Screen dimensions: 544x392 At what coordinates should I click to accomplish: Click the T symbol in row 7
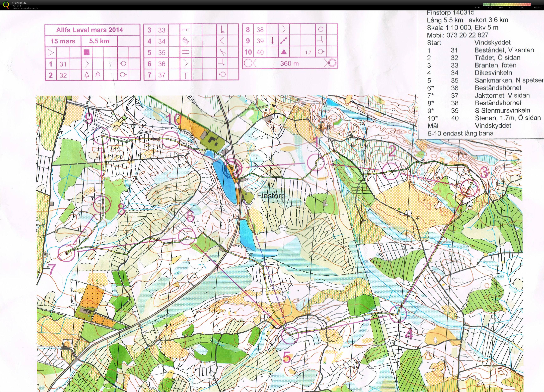point(185,75)
